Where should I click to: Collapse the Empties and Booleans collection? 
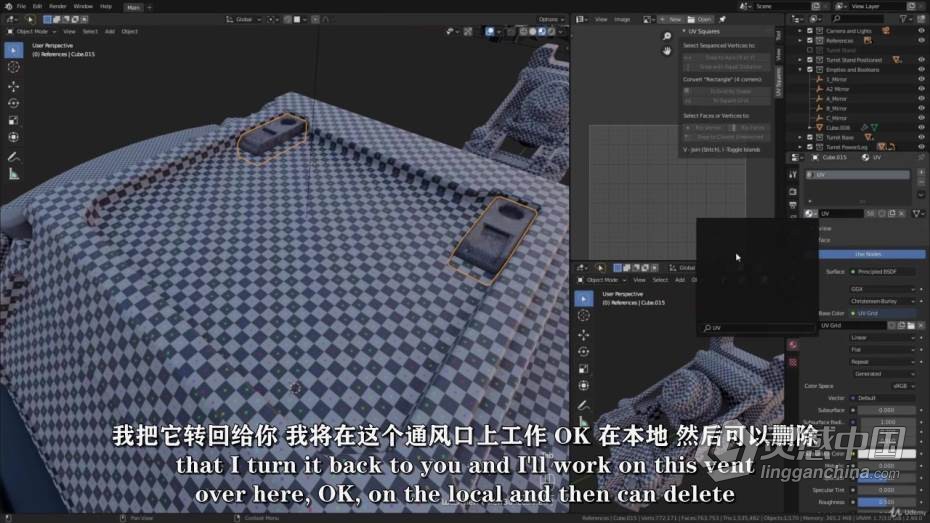coord(800,69)
